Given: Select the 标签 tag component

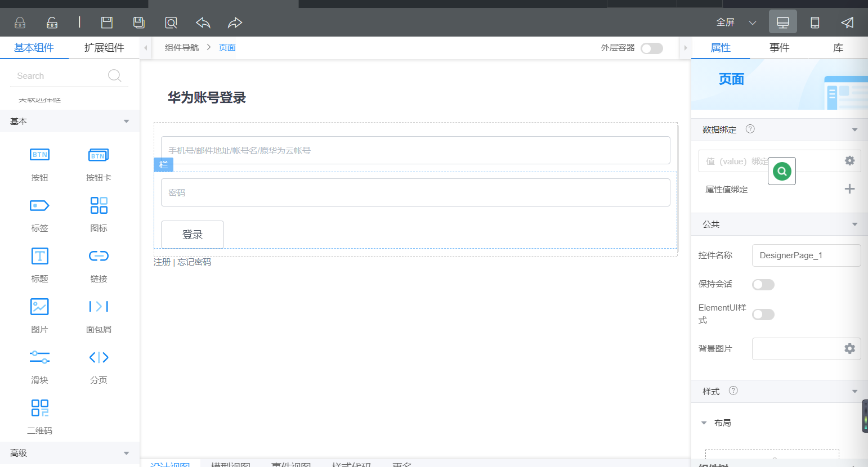Looking at the screenshot, I should tap(39, 215).
